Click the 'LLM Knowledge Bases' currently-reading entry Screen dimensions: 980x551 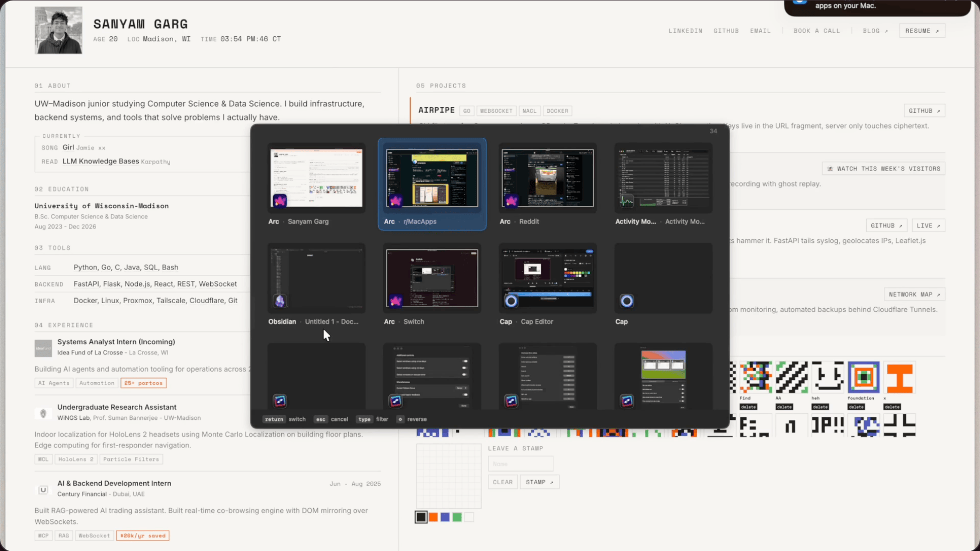[x=101, y=161]
